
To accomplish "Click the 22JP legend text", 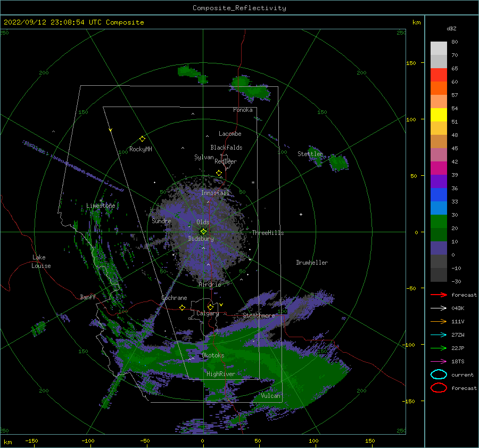I will [x=458, y=348].
